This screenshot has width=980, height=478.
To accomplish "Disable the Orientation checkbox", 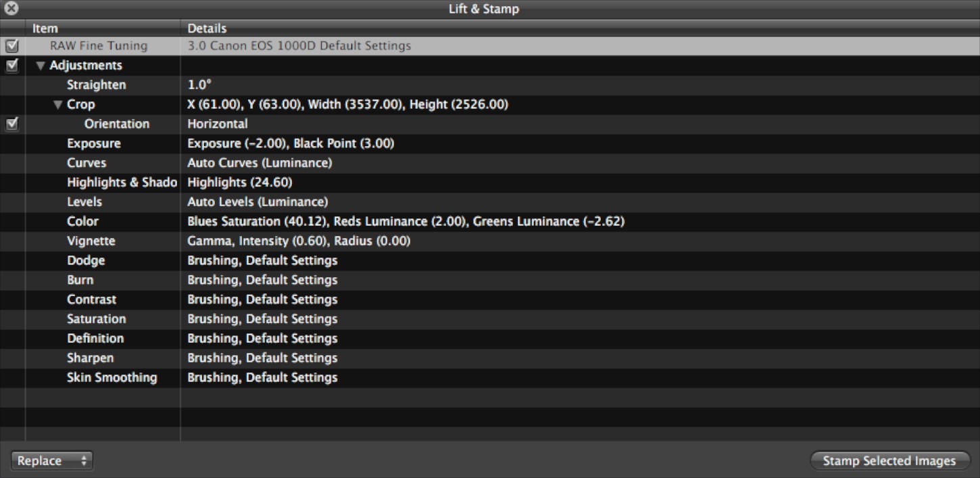I will coord(11,124).
